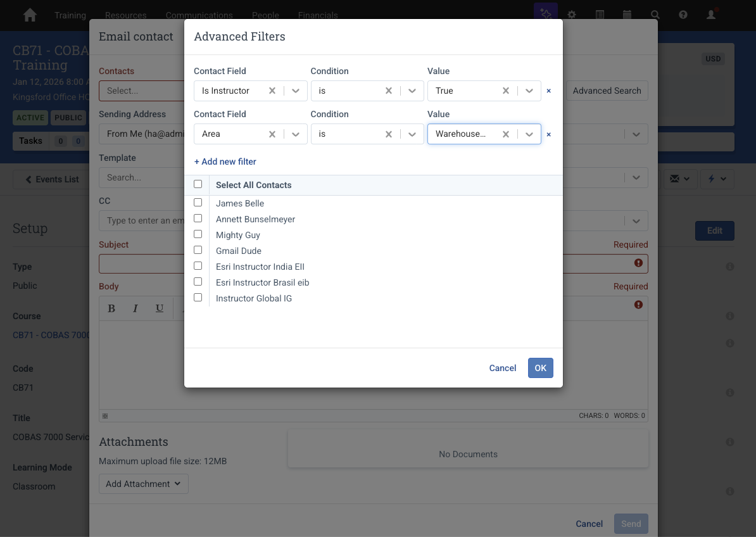Toggle Select All Contacts checkbox
Image resolution: width=756 pixels, height=537 pixels.
pos(198,184)
